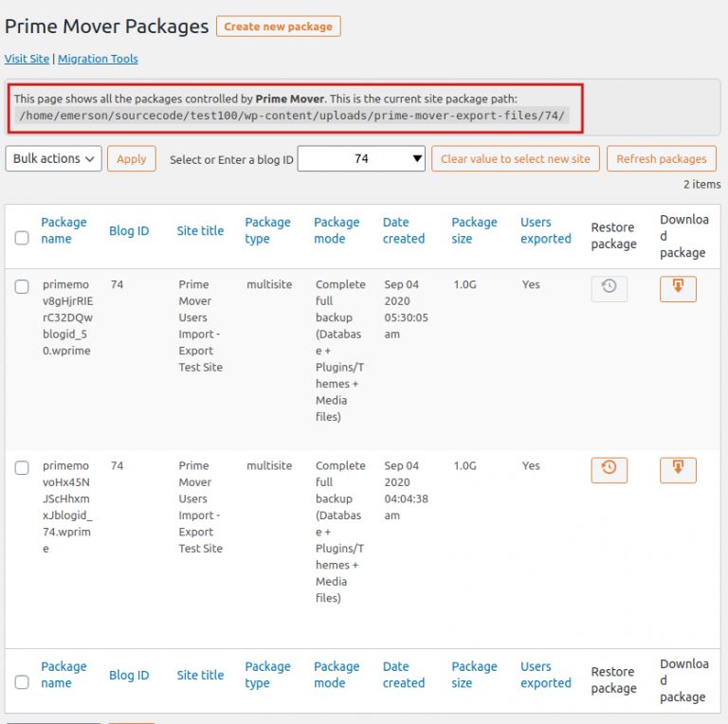Check the primemovoHx45N package row checkbox
Viewport: 728px width, 724px height.
pos(22,467)
